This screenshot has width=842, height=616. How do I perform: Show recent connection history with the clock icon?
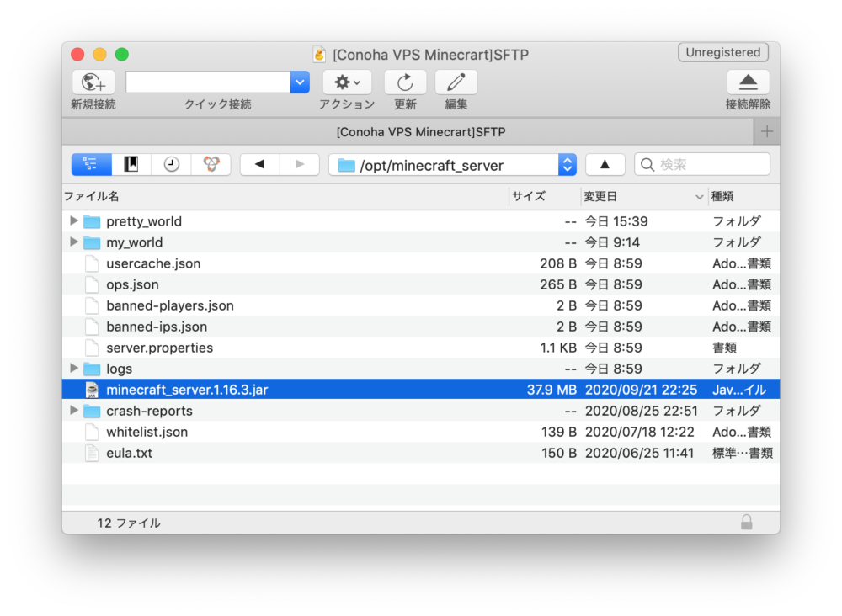point(171,163)
